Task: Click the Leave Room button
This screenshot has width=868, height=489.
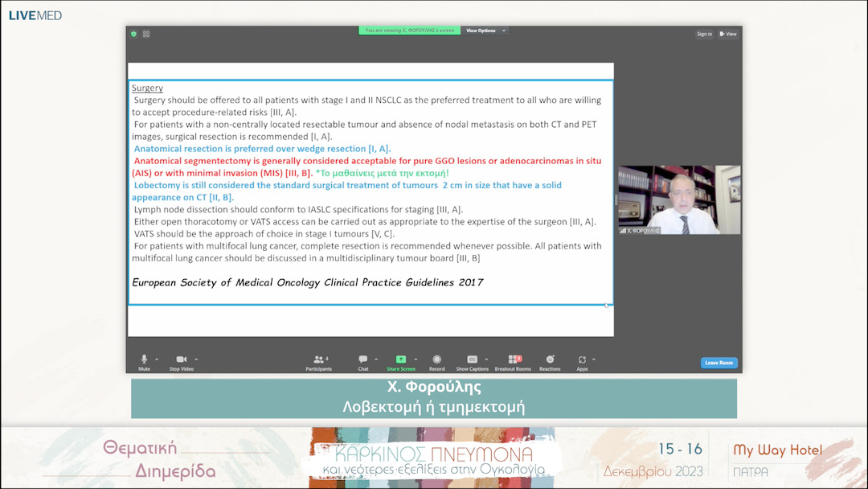Action: [718, 363]
